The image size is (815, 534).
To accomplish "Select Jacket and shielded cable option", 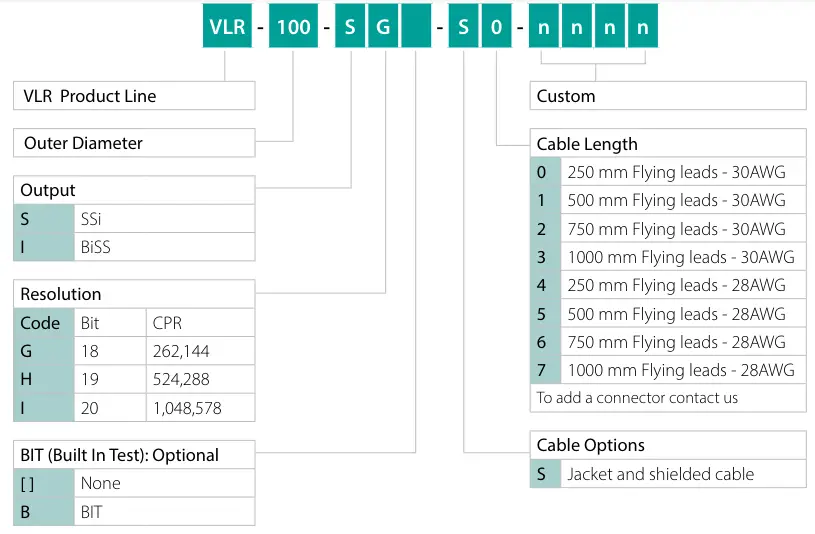I will click(661, 474).
